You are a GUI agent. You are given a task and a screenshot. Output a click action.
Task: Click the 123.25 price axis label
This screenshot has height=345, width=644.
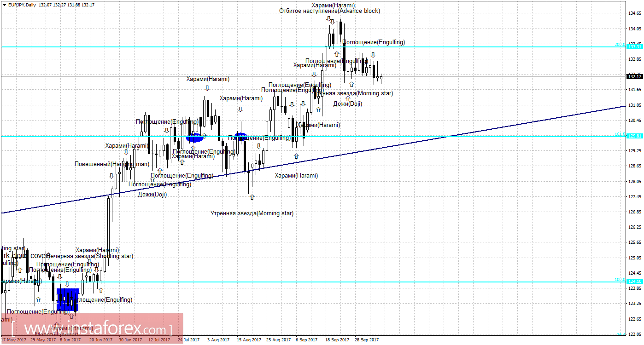(x=635, y=304)
